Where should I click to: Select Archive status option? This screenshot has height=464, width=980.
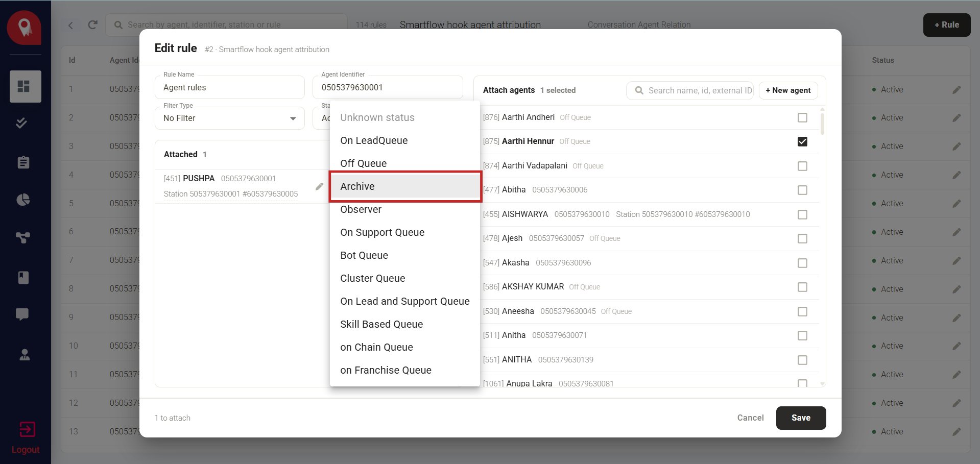click(405, 186)
